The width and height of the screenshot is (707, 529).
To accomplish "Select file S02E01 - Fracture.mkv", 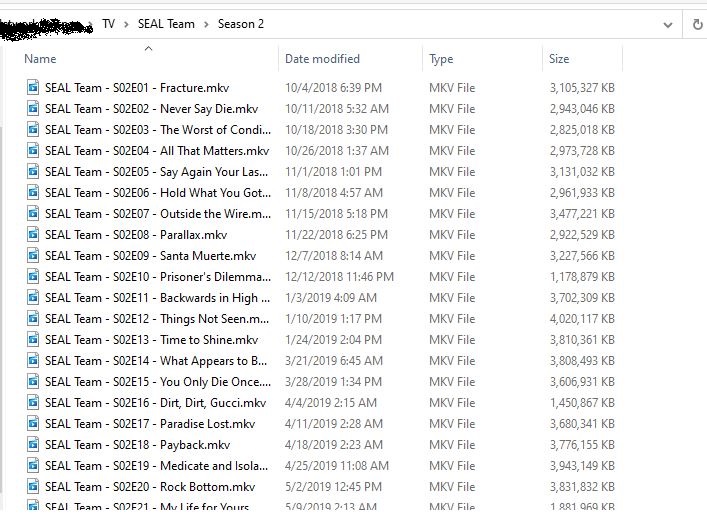I will tap(137, 87).
